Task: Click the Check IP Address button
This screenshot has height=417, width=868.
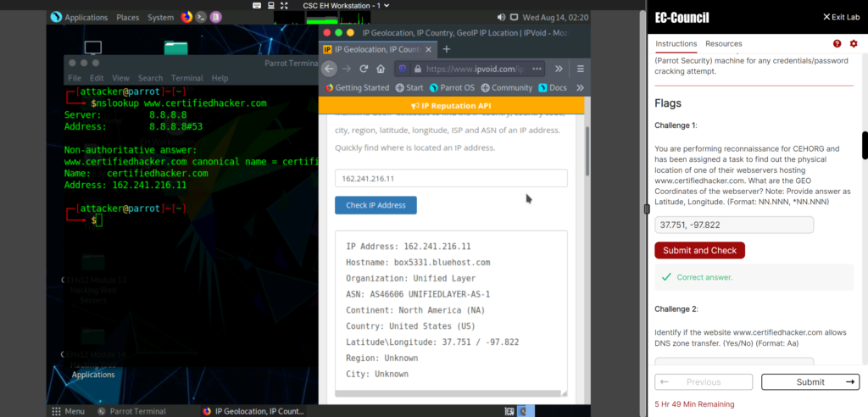Action: click(x=376, y=205)
